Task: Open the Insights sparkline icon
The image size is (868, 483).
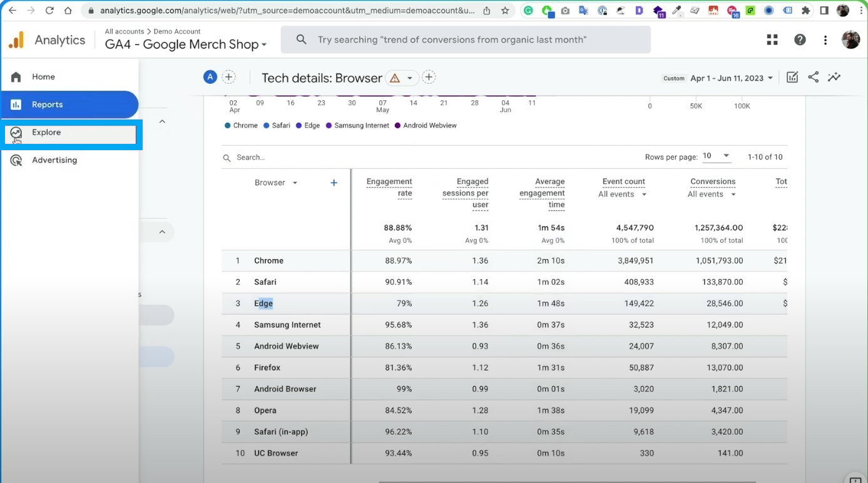Action: pos(834,78)
